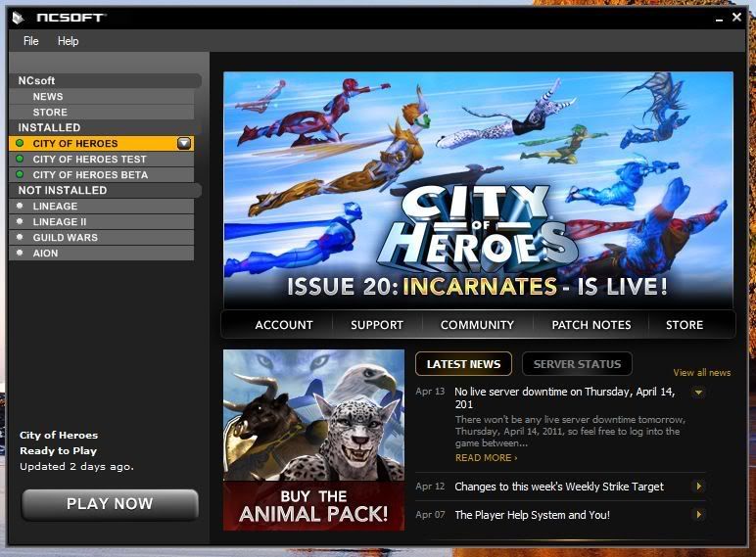Open 'Changes to this week's Weekly Strike Target'
This screenshot has height=557, width=756.
[x=559, y=487]
